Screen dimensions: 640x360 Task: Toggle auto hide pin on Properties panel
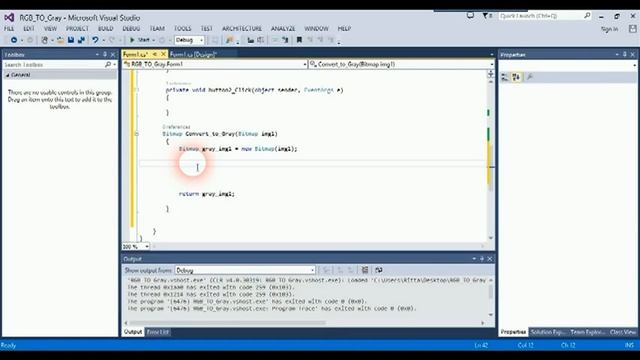[624, 54]
